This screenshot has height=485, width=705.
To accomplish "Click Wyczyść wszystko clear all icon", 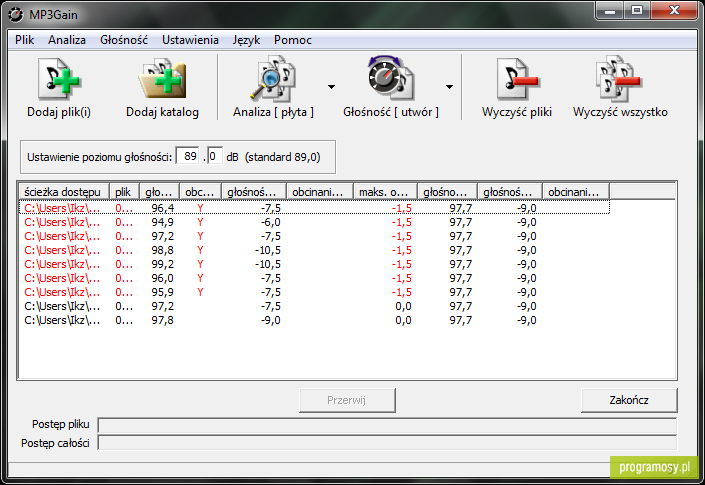I will point(620,79).
